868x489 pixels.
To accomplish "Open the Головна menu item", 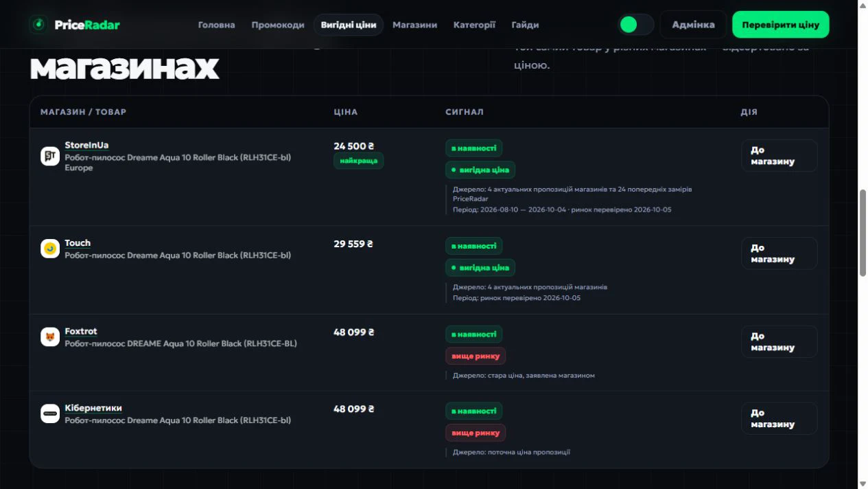I will click(217, 25).
